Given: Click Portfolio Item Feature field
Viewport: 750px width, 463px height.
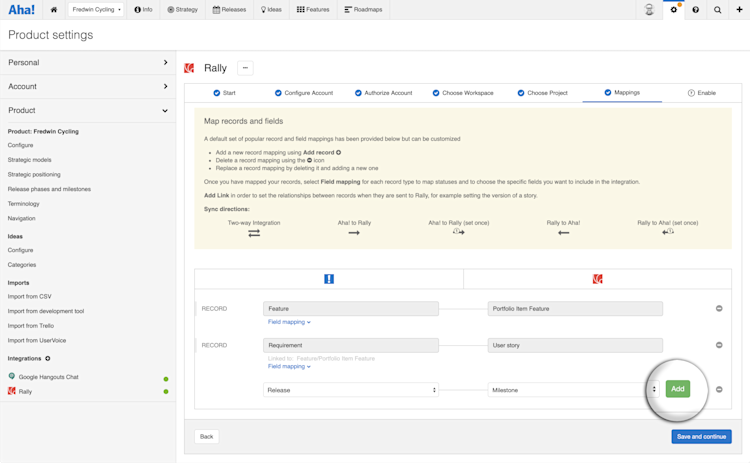Looking at the screenshot, I should (x=575, y=309).
